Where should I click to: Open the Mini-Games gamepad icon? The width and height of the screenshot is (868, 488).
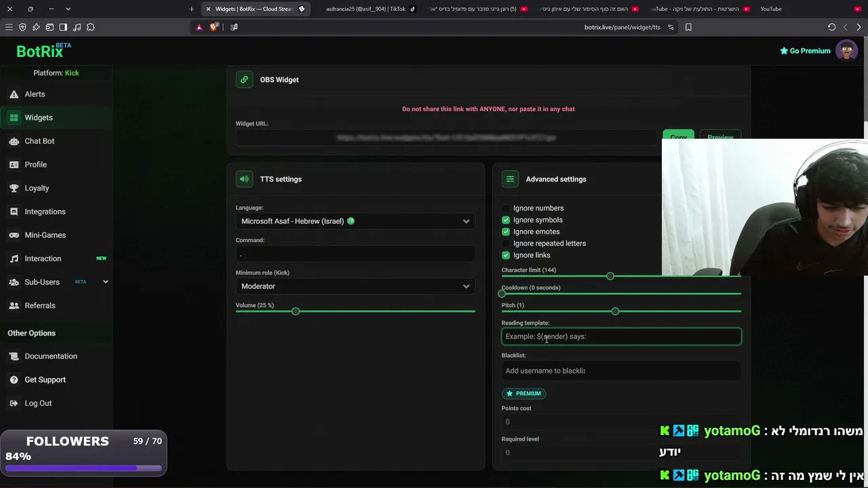point(14,235)
